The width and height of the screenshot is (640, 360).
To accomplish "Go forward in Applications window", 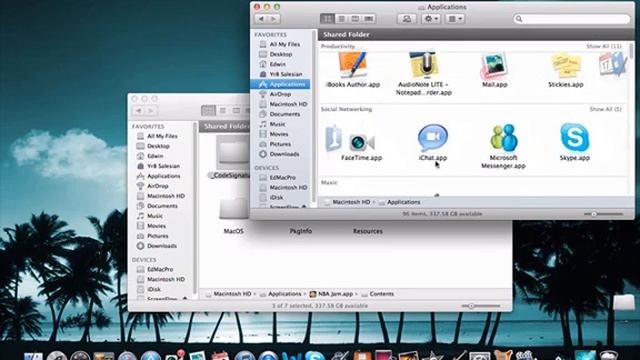I will click(274, 19).
